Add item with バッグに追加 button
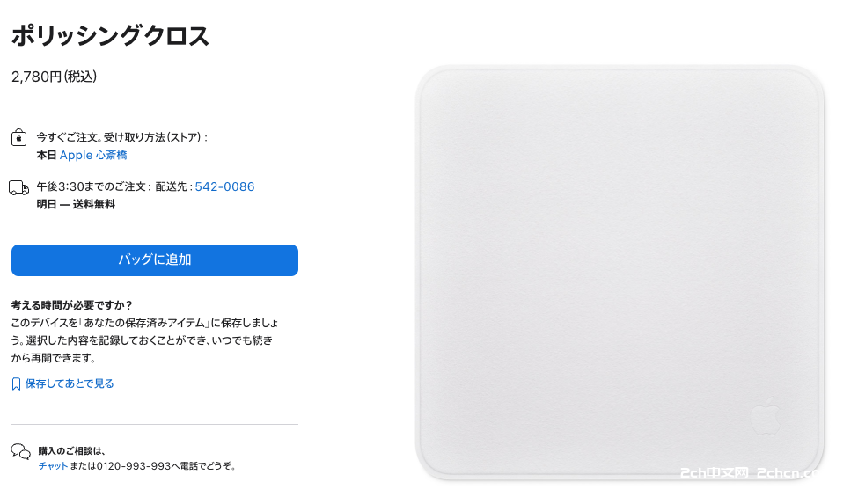 [x=155, y=260]
